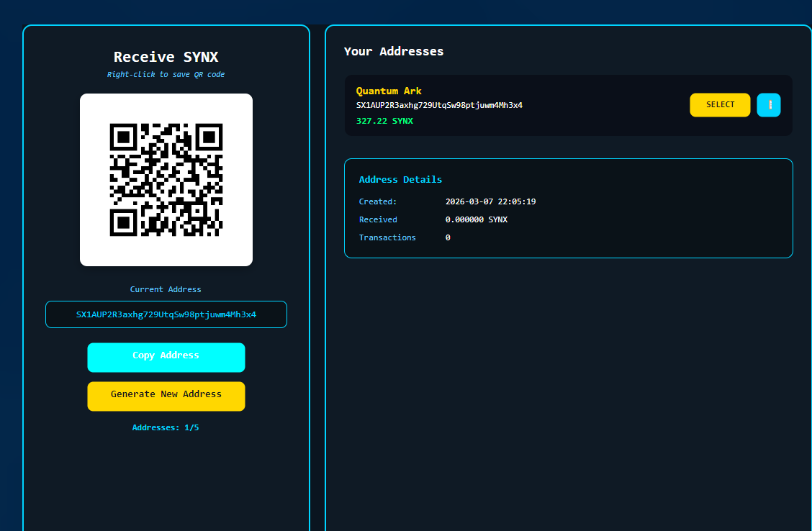
Task: Click the Your Addresses heading
Action: click(394, 51)
